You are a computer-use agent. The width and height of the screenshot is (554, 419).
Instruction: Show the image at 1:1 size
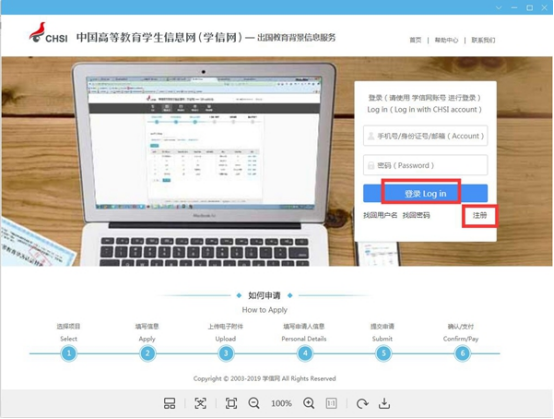[331, 403]
